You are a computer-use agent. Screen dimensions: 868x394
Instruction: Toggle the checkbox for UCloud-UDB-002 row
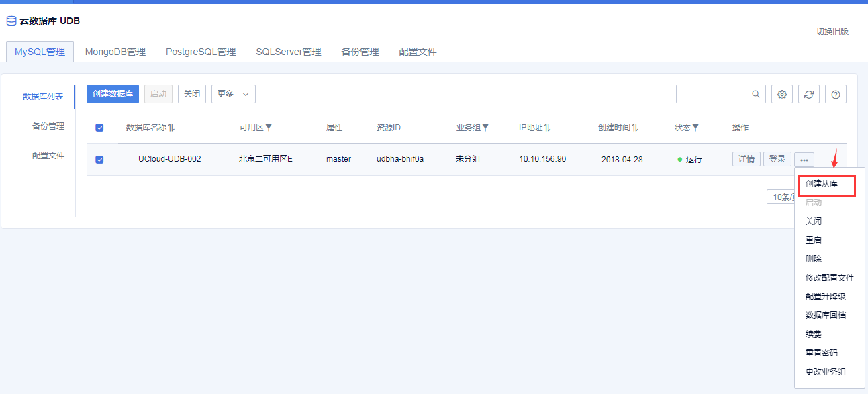(99, 159)
